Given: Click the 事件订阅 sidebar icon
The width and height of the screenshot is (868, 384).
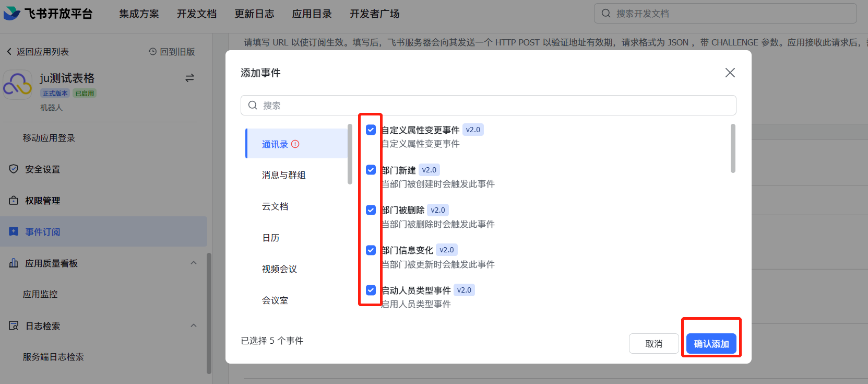Looking at the screenshot, I should tap(14, 231).
